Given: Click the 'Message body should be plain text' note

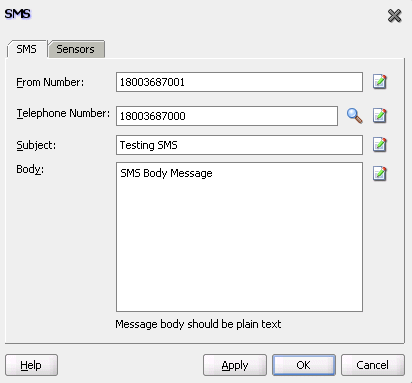Looking at the screenshot, I should click(198, 324).
